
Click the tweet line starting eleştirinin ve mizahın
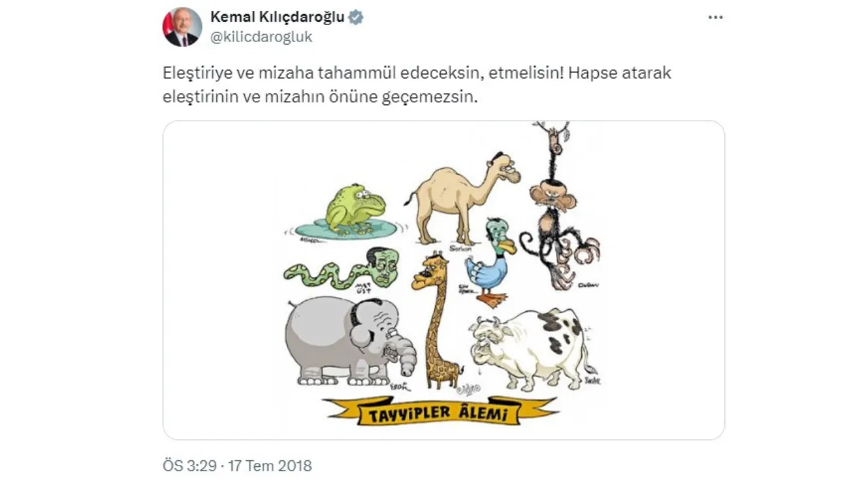pos(321,96)
